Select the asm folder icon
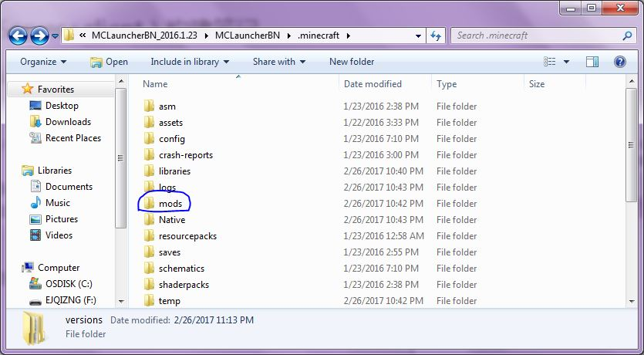Screen dimensions: 644x355 pyautogui.click(x=149, y=106)
